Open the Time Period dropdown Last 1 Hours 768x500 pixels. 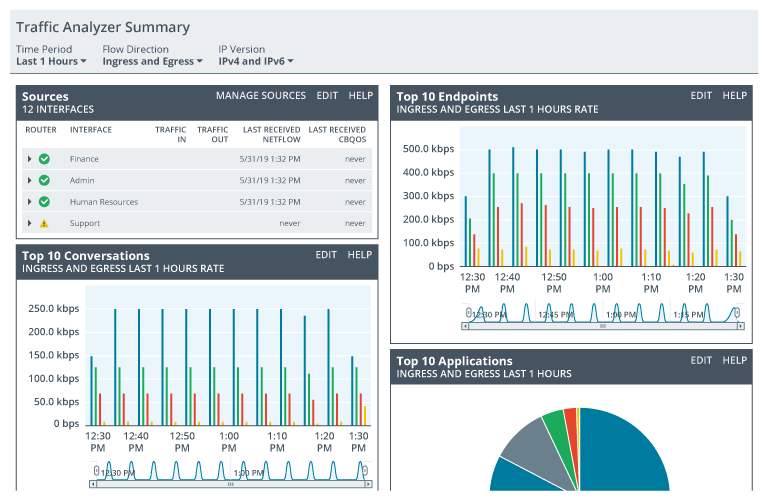pos(51,61)
